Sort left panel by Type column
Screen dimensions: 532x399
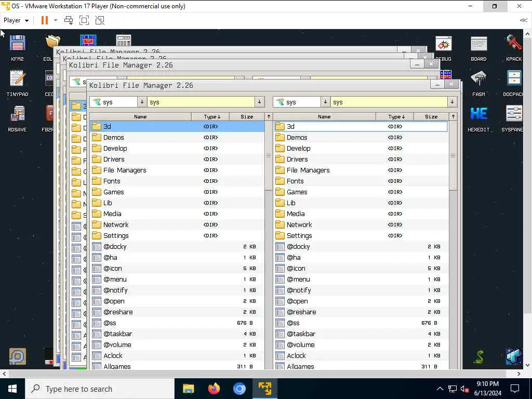coord(211,117)
